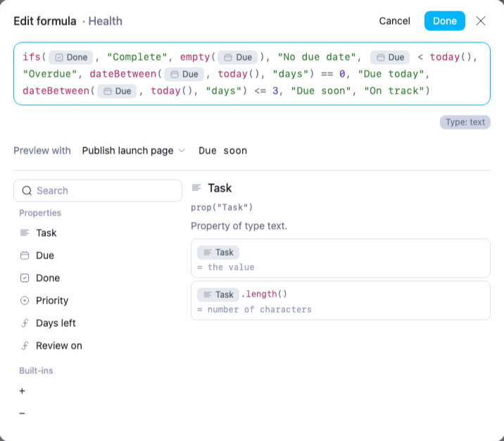Click the Task chip in the first example

click(x=218, y=252)
